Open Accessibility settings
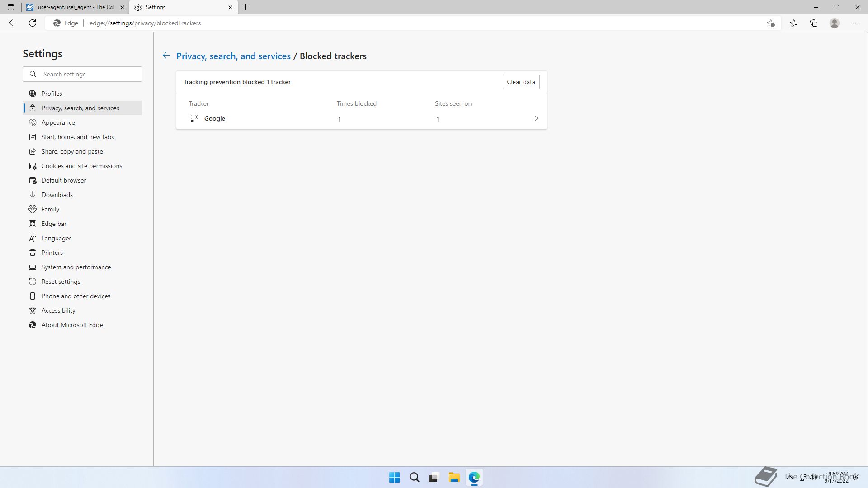868x488 pixels. pyautogui.click(x=82, y=310)
